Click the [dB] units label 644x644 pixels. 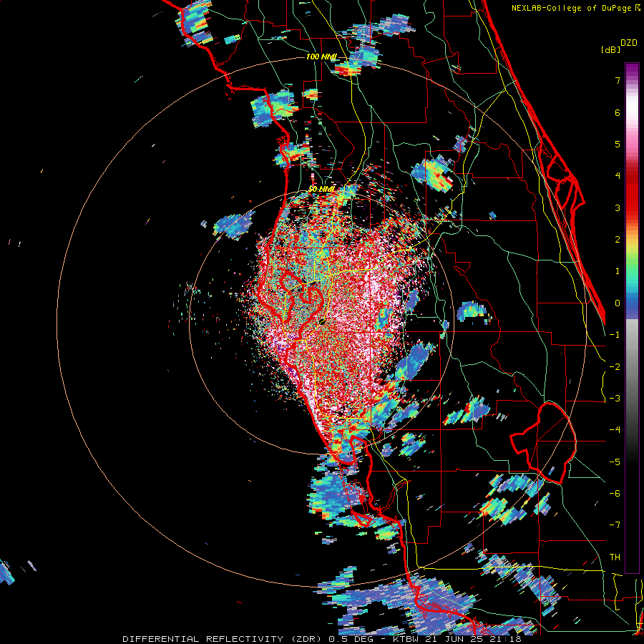coord(610,49)
